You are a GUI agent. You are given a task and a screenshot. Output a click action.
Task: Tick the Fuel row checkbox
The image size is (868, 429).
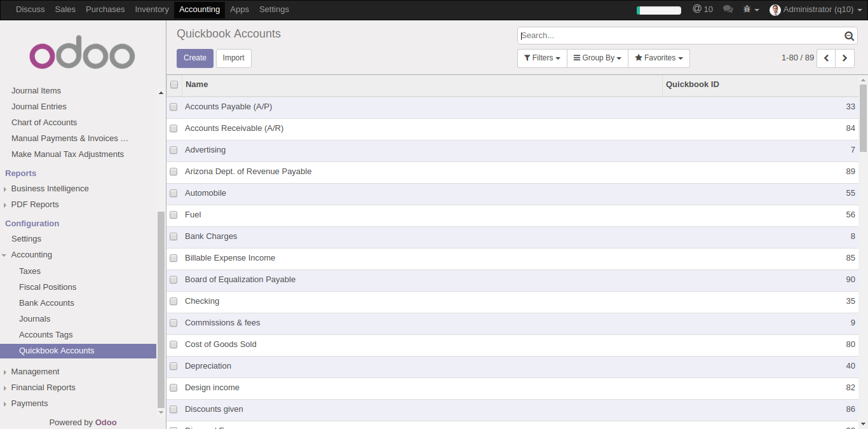(x=173, y=215)
